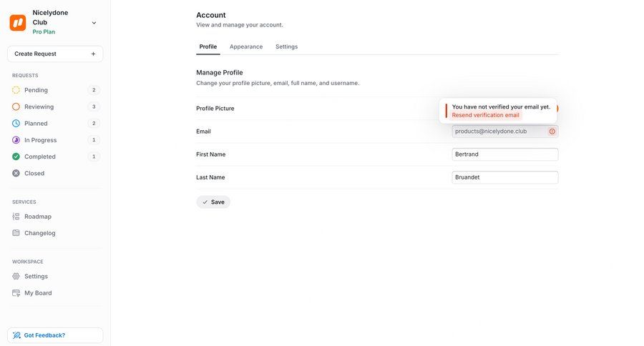Open In Progress requests

pyautogui.click(x=40, y=140)
